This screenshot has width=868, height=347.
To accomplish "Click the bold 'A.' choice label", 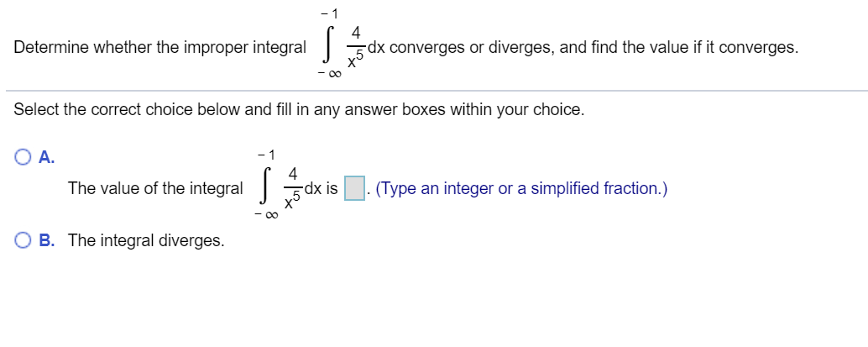I will point(47,157).
